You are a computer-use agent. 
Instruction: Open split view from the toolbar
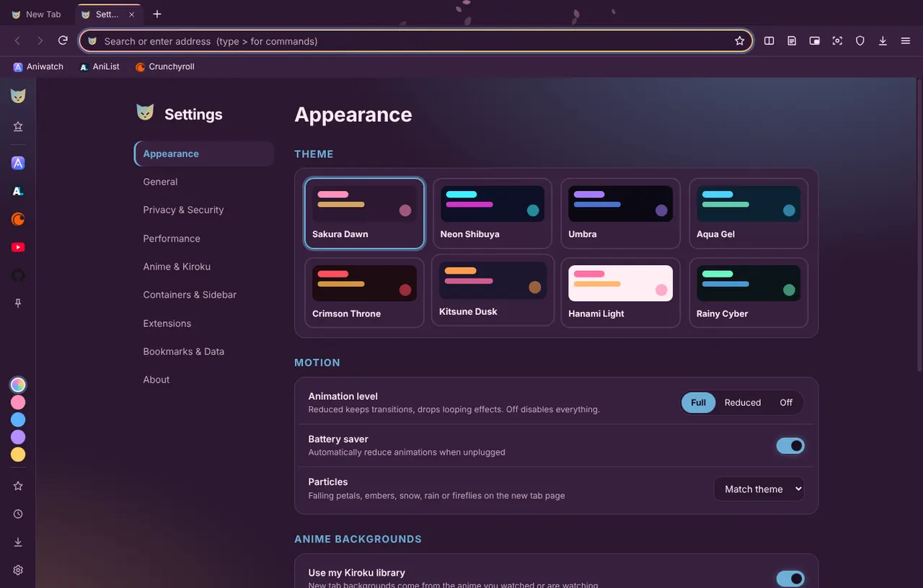tap(769, 41)
